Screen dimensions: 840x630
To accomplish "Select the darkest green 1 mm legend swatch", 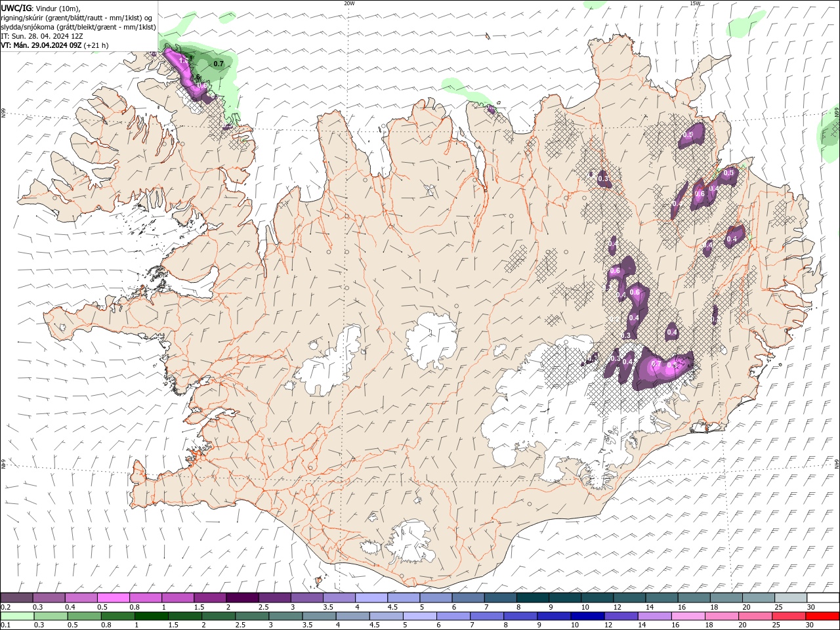I will (152, 616).
